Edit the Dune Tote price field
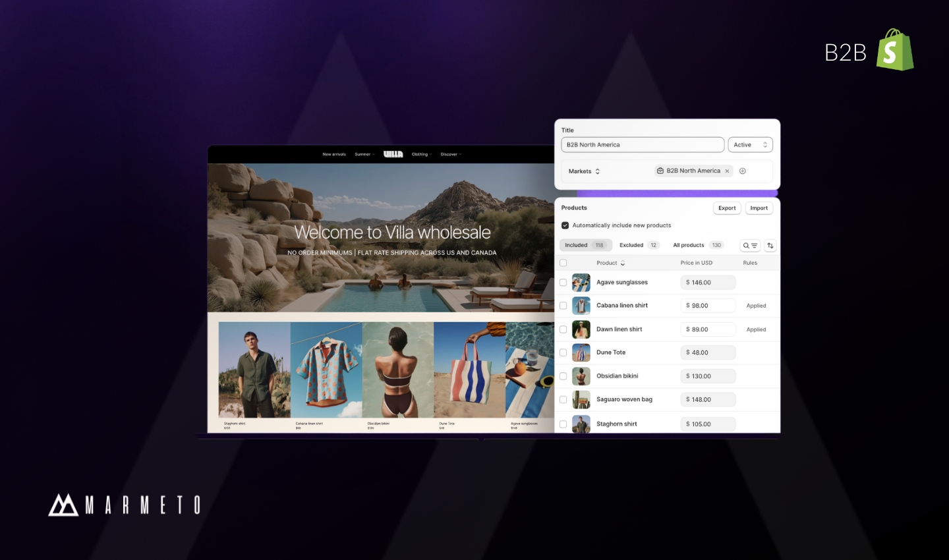The width and height of the screenshot is (949, 560). [708, 352]
